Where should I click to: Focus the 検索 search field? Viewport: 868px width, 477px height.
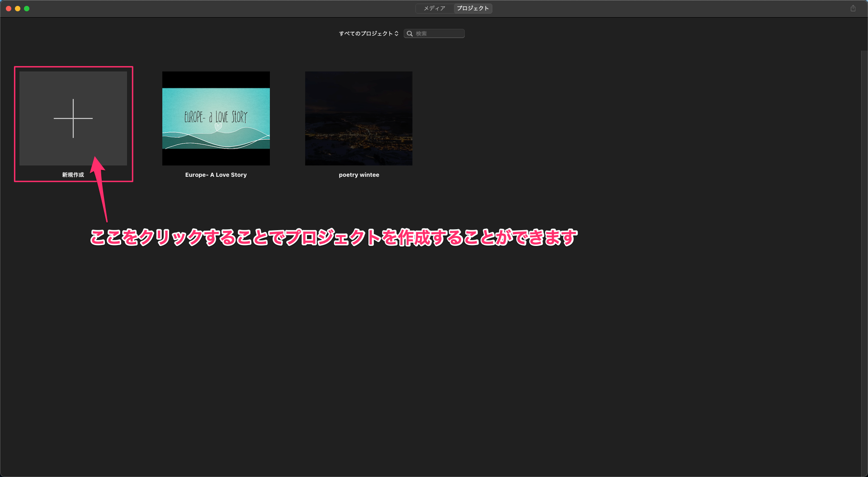[439, 34]
